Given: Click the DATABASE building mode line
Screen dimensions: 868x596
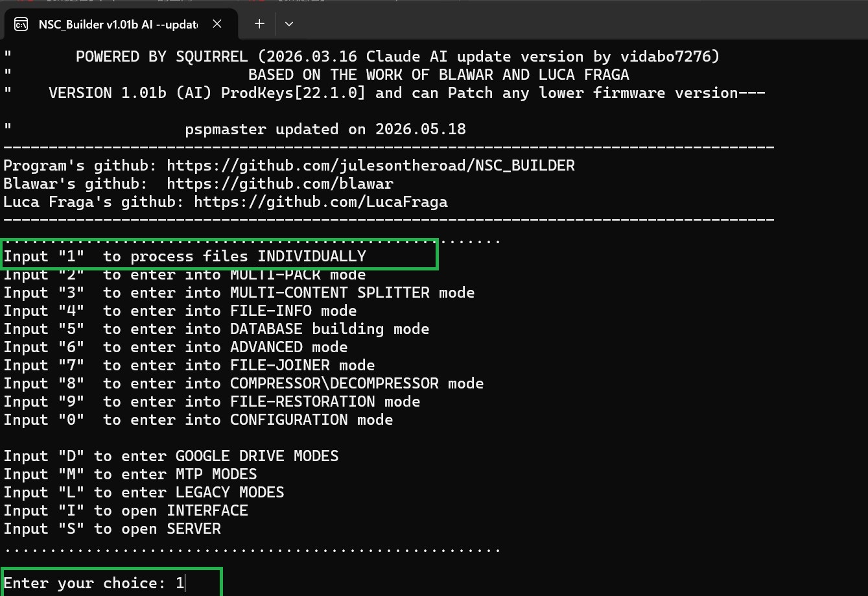Looking at the screenshot, I should point(217,329).
